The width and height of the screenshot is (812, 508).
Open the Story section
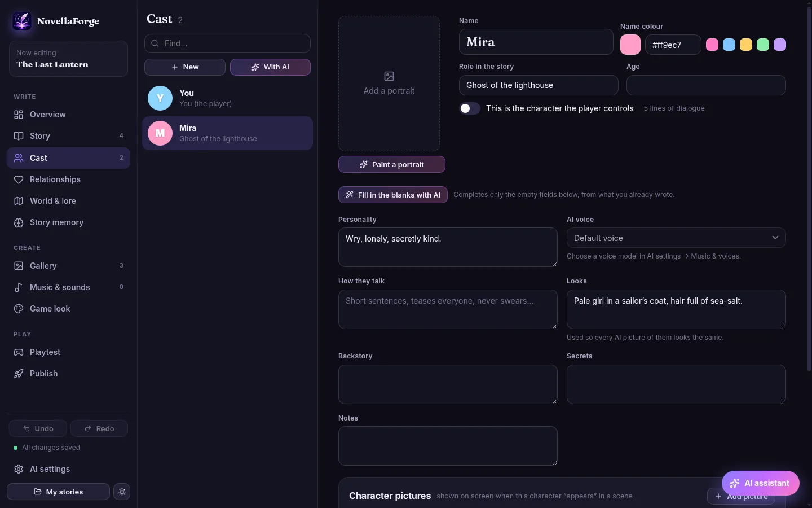pyautogui.click(x=68, y=136)
